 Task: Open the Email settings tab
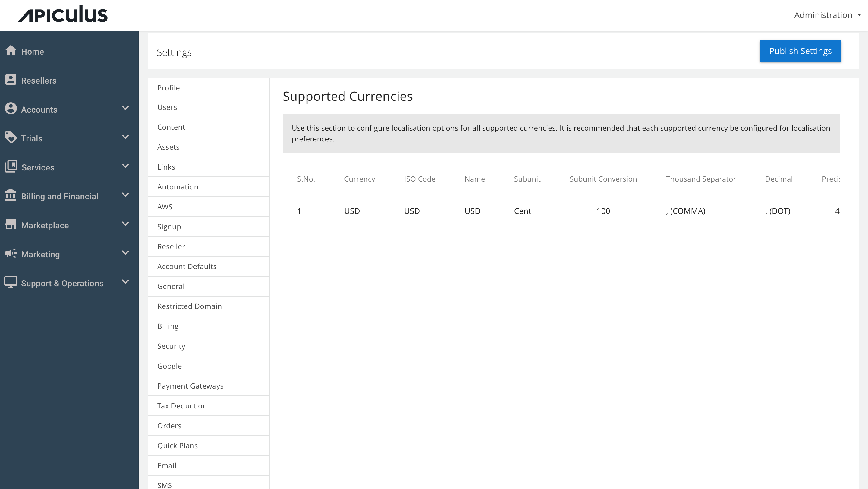tap(209, 465)
